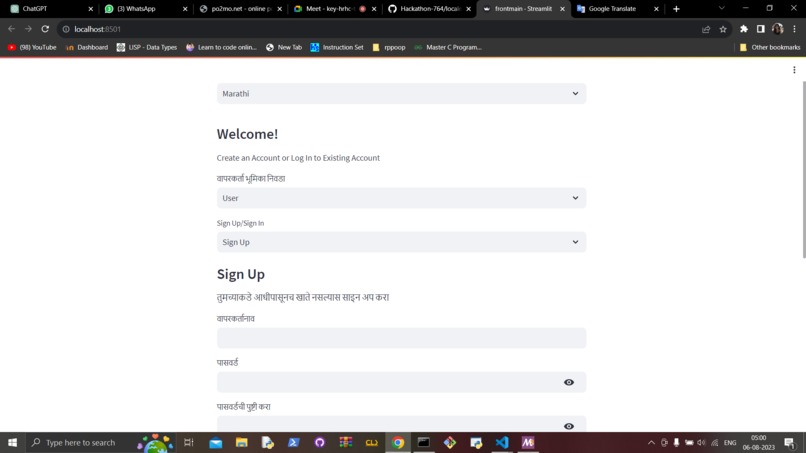The height and width of the screenshot is (453, 806).
Task: Close the frontmain Streamlit tab
Action: pyautogui.click(x=562, y=9)
